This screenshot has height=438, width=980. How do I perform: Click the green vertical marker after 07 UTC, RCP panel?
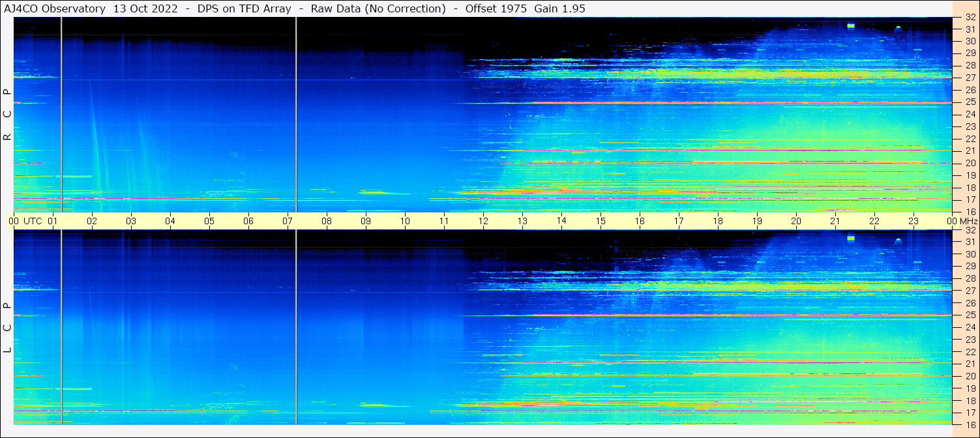coord(296,115)
